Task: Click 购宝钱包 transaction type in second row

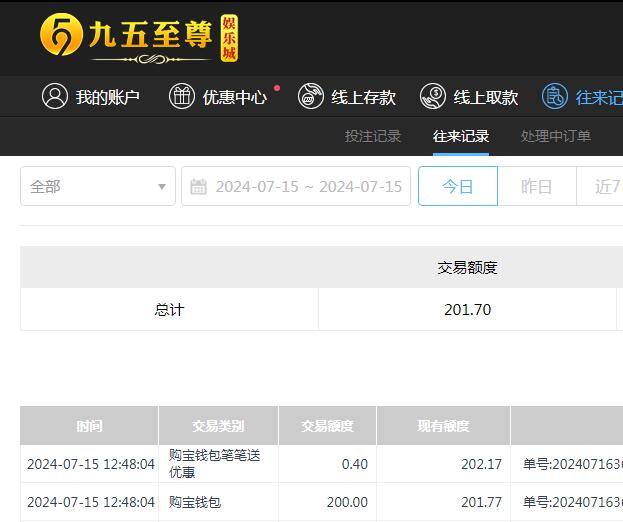Action: 195,502
